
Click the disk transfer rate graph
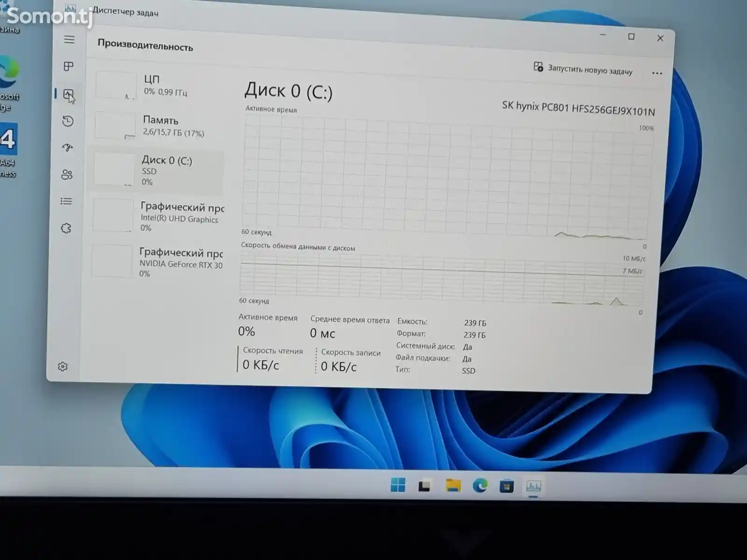coord(441,279)
